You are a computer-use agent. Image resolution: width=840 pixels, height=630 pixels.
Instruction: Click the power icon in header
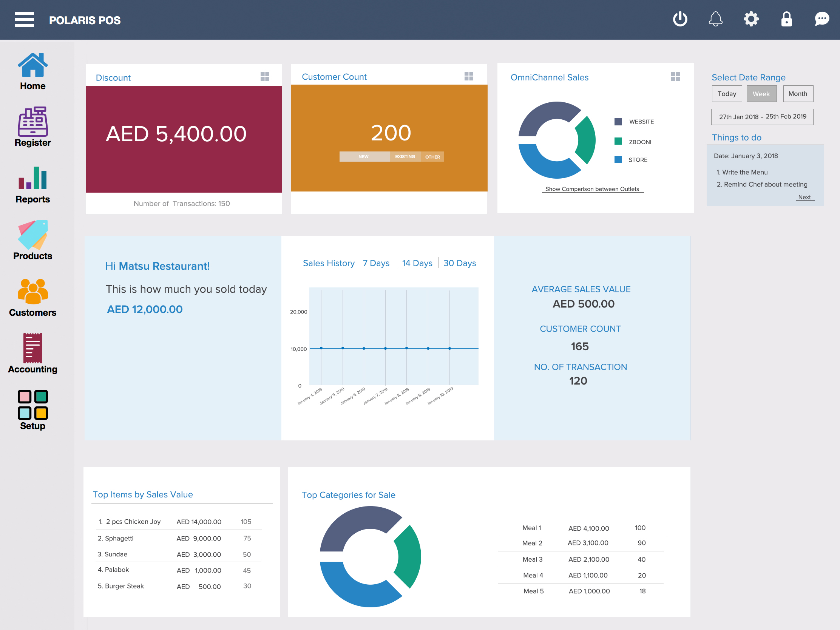click(680, 19)
